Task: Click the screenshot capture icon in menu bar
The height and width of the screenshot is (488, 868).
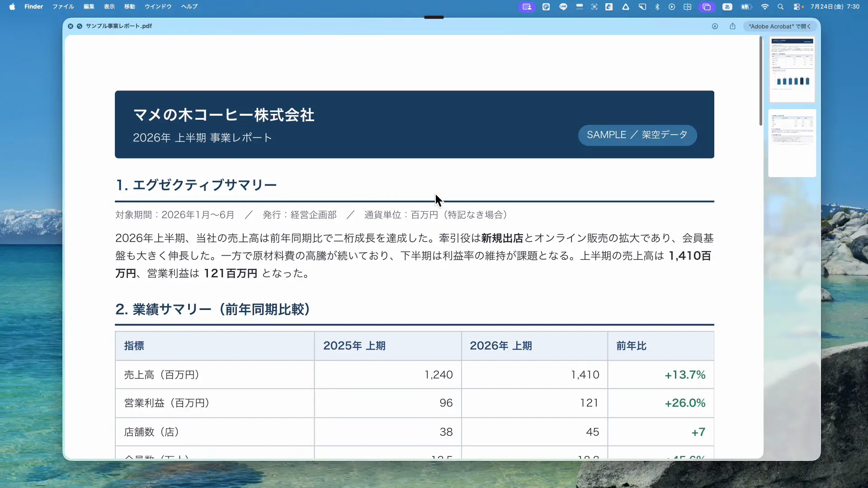Action: 594,7
